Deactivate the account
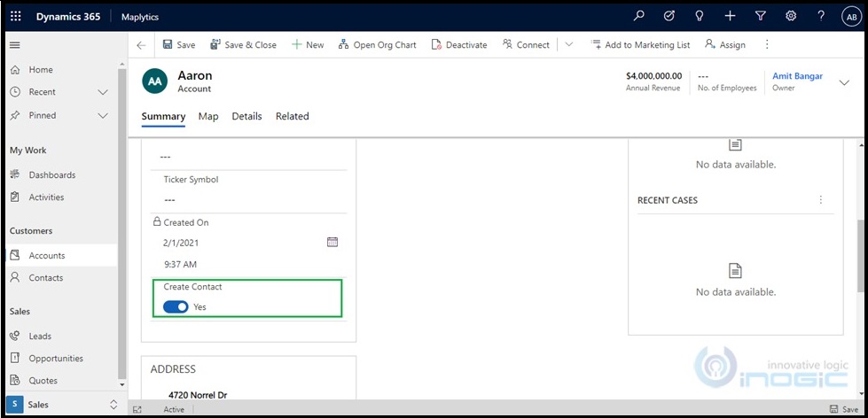The height and width of the screenshot is (418, 868). [459, 45]
